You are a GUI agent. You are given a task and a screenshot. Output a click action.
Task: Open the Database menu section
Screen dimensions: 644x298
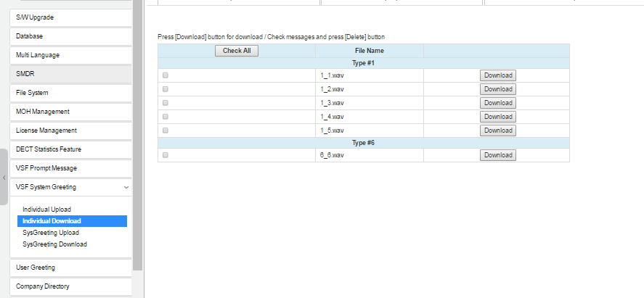(30, 36)
